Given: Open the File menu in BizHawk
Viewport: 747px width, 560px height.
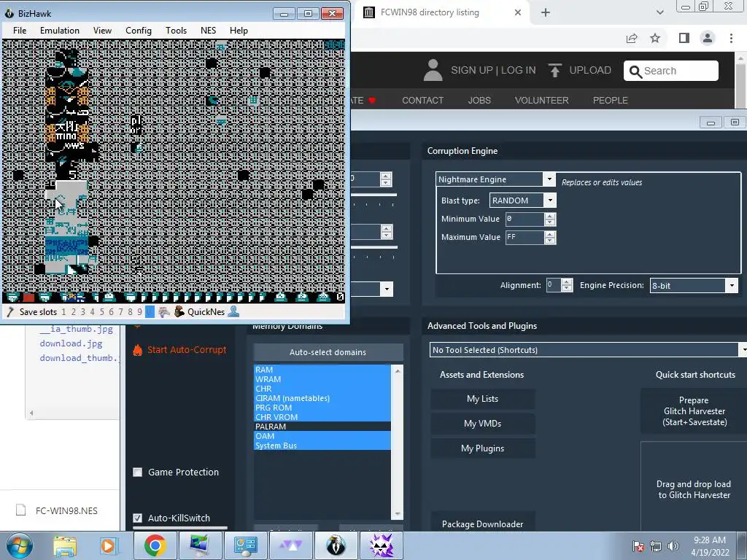Looking at the screenshot, I should [20, 31].
